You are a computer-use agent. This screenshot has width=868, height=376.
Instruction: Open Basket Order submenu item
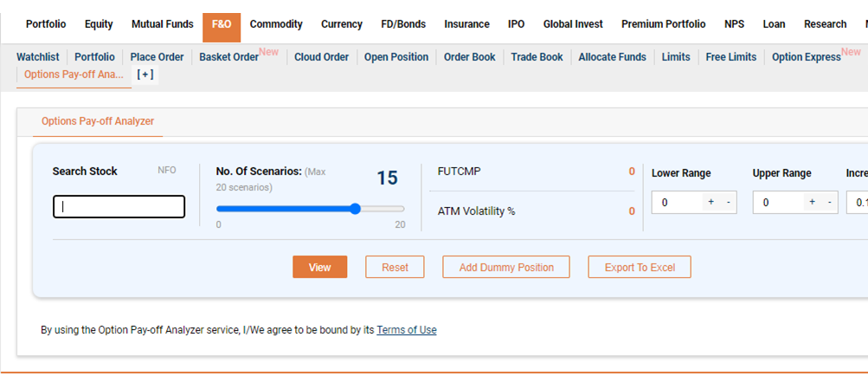[228, 57]
